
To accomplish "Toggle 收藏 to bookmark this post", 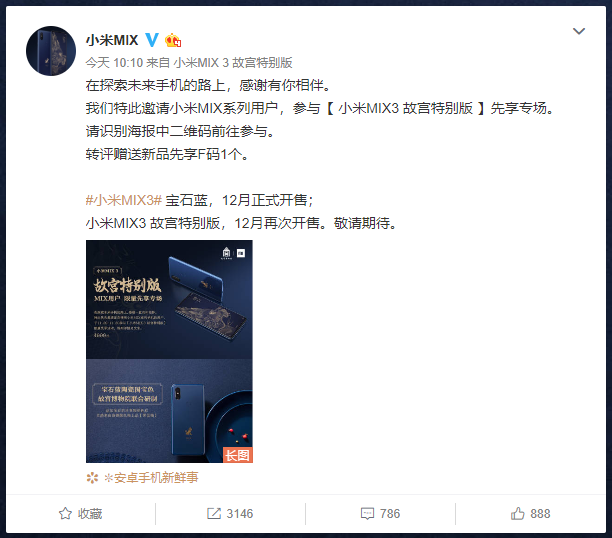I will coord(80,513).
